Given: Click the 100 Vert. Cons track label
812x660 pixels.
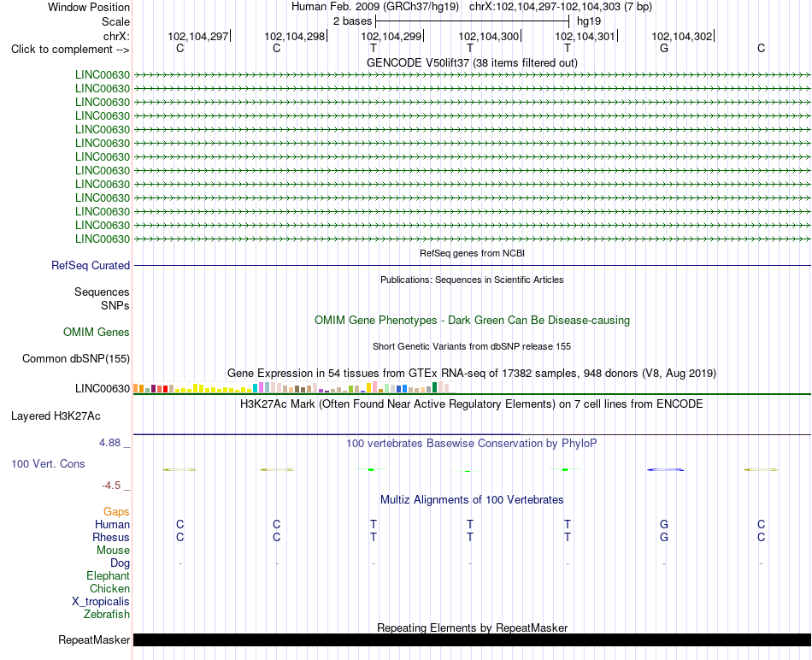Looking at the screenshot, I should tap(48, 463).
